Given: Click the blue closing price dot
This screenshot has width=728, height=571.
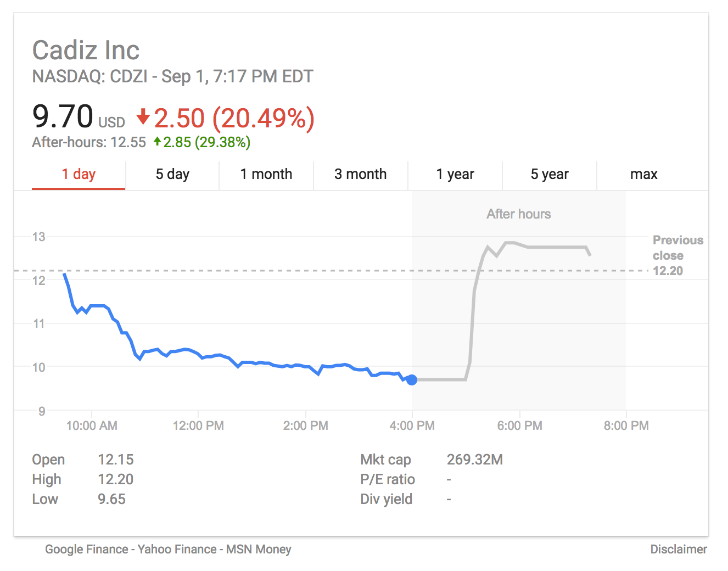Looking at the screenshot, I should [412, 379].
